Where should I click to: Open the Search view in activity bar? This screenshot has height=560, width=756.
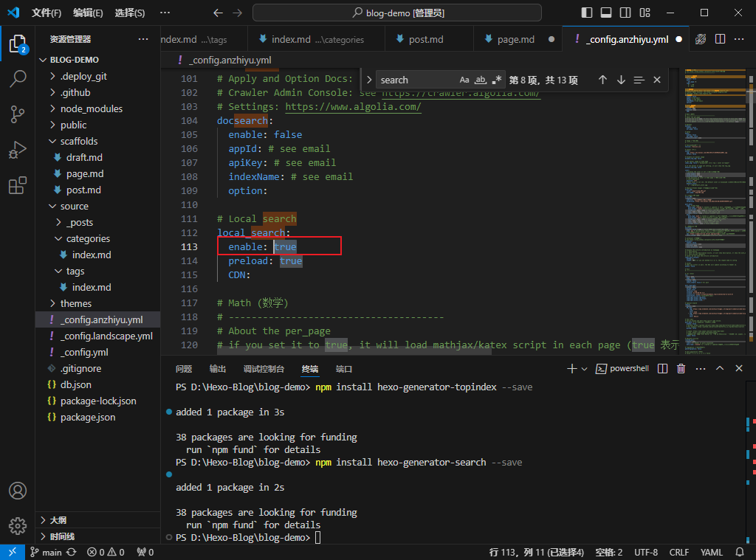18,78
